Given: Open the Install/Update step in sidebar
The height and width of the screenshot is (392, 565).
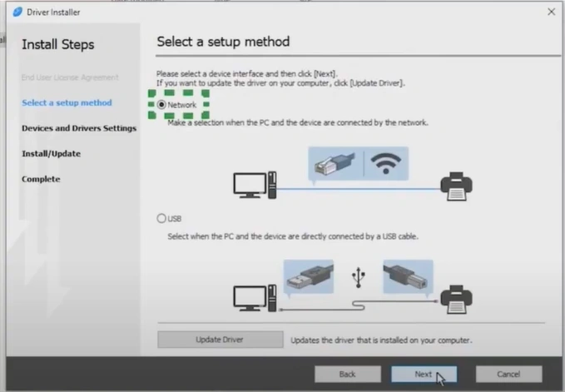Looking at the screenshot, I should pyautogui.click(x=51, y=153).
